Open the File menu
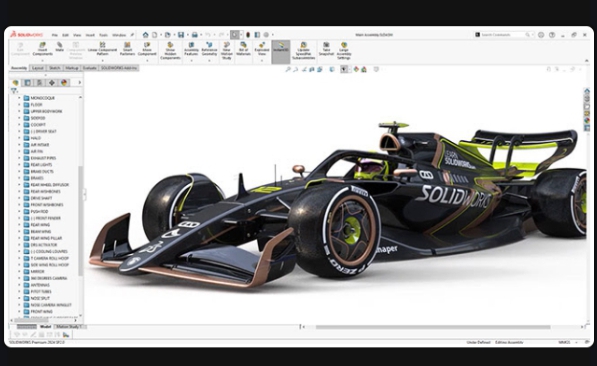The height and width of the screenshot is (366, 597). pyautogui.click(x=55, y=35)
